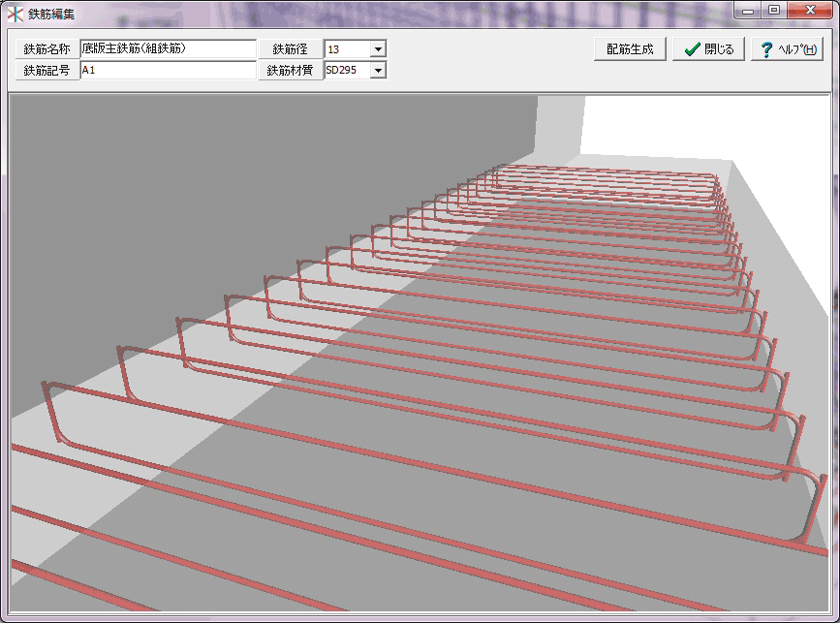840x623 pixels.
Task: Close the 鉄筋編集 window with X
Action: point(810,11)
